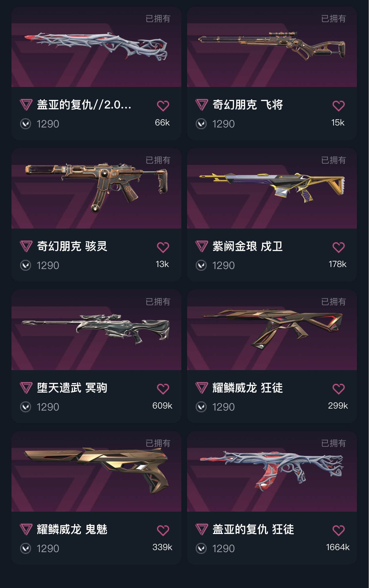Click the tier icon beside 盖亚的复仇 狂徒

coord(201,529)
